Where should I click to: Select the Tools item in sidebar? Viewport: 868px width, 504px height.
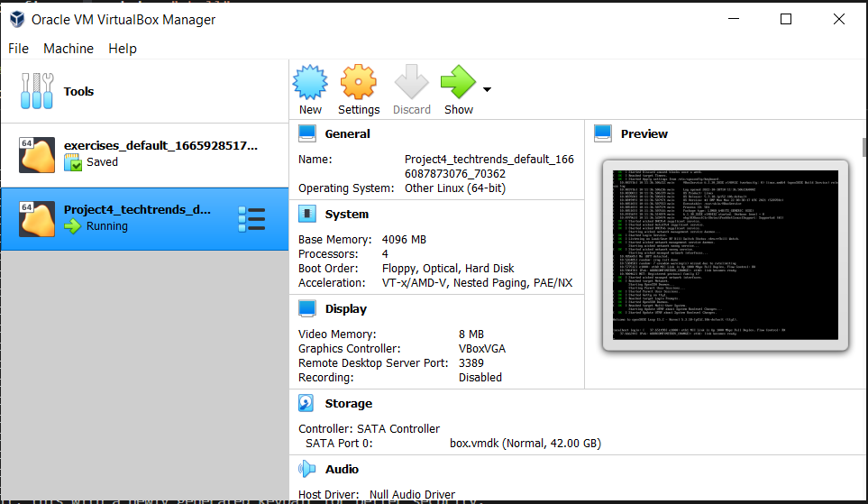[144, 91]
